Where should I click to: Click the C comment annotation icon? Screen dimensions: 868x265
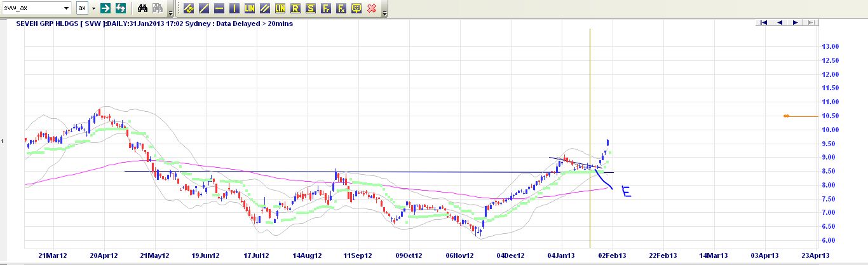click(x=356, y=8)
